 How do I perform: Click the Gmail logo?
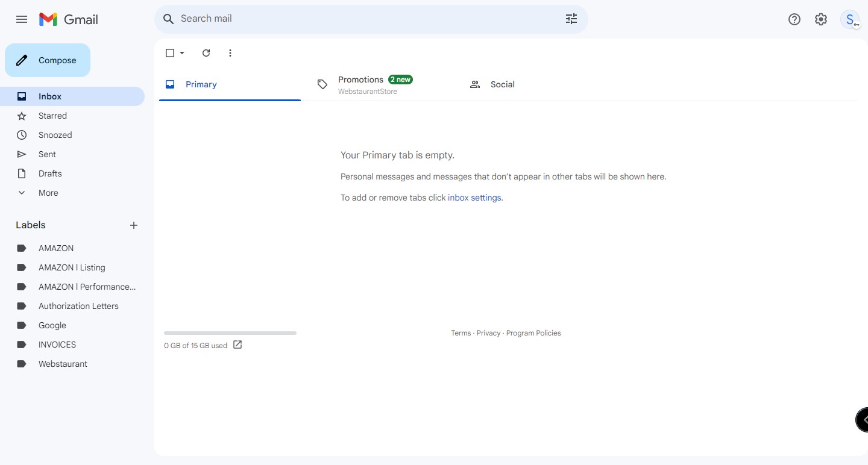[x=68, y=19]
